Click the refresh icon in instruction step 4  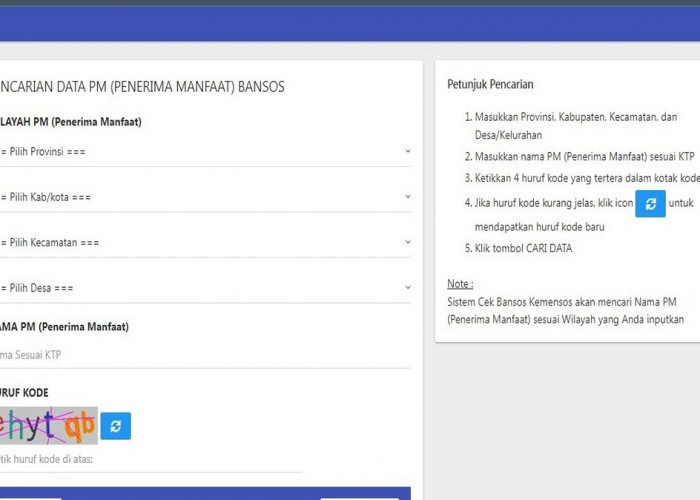pos(650,203)
